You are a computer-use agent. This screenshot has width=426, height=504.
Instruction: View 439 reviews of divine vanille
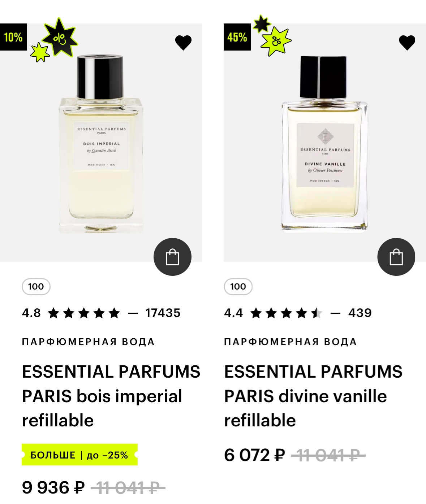[360, 313]
